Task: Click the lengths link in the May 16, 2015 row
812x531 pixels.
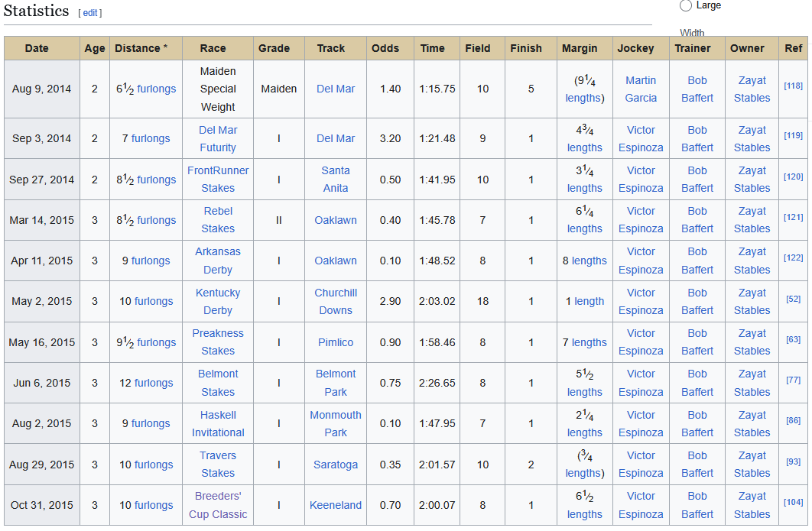Action: point(590,342)
